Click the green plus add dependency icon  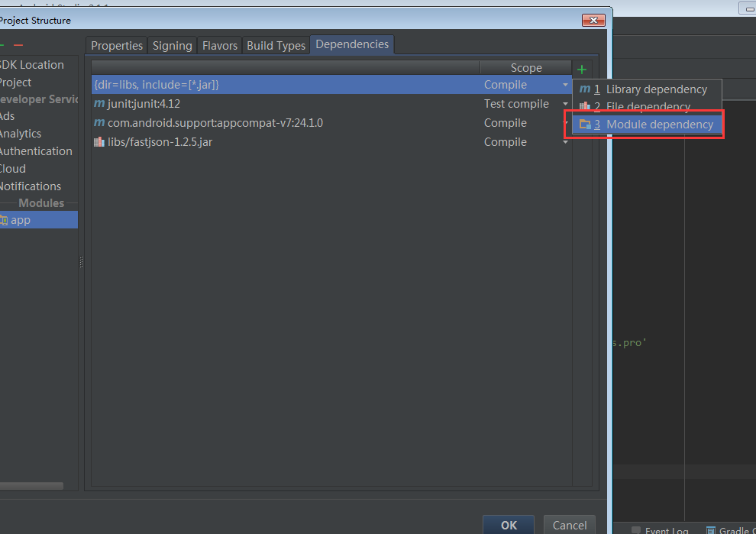[582, 70]
